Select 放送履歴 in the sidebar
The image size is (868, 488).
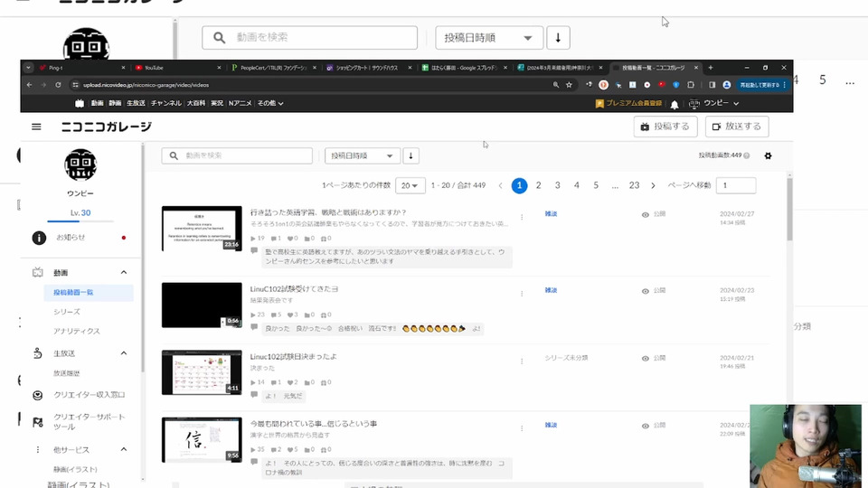point(66,373)
